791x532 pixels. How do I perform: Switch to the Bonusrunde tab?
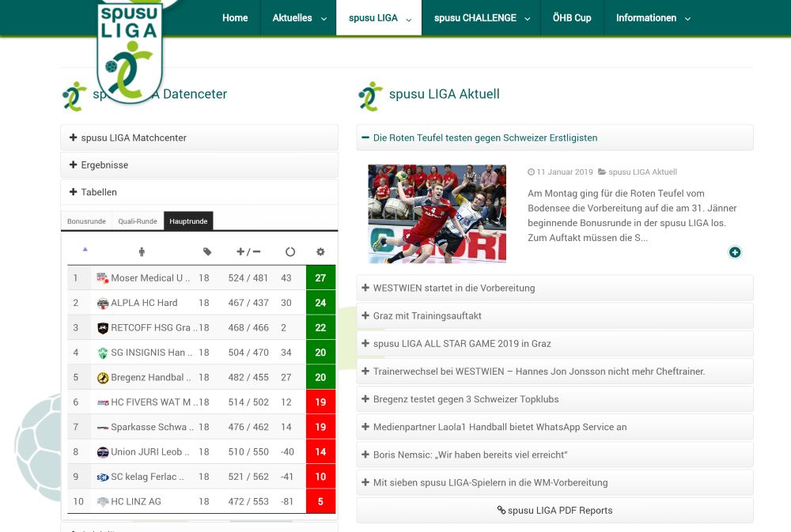(86, 221)
